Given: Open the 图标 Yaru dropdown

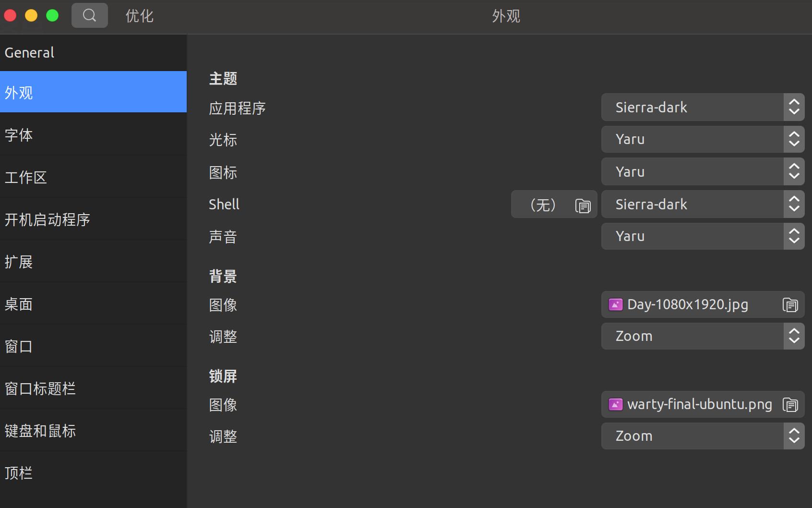Looking at the screenshot, I should [703, 171].
